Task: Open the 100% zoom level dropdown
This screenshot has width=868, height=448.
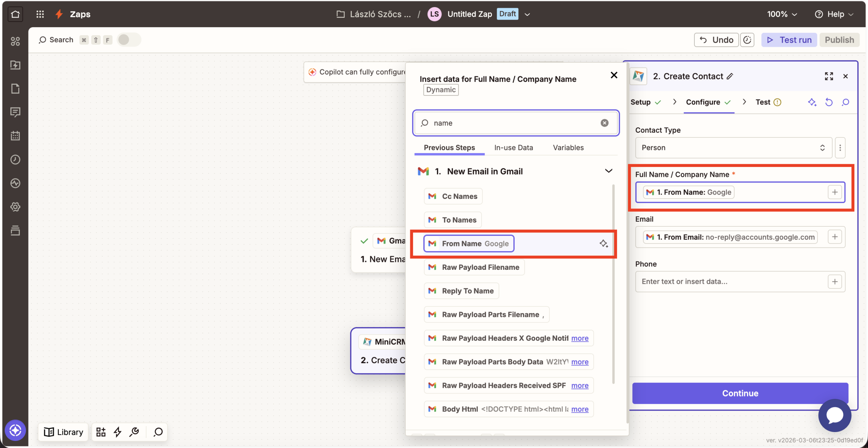Action: pos(782,14)
